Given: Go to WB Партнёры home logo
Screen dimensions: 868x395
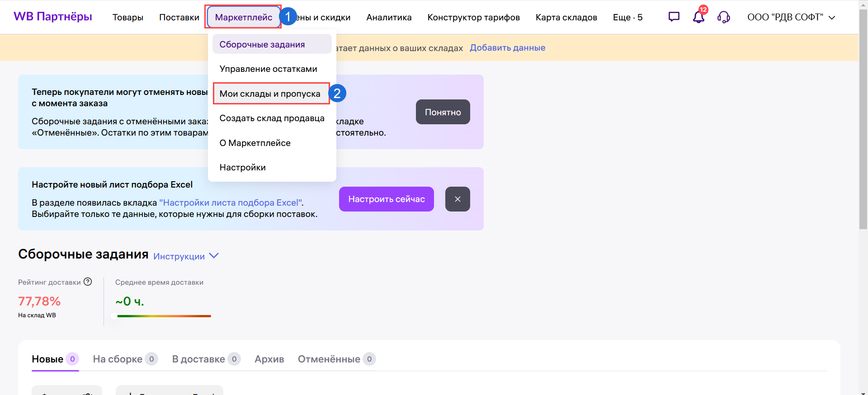Looking at the screenshot, I should tap(53, 17).
